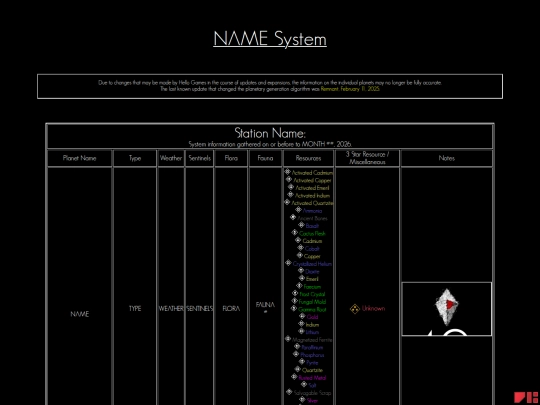Click the Lithium resource icon
The height and width of the screenshot is (405, 540).
click(301, 331)
